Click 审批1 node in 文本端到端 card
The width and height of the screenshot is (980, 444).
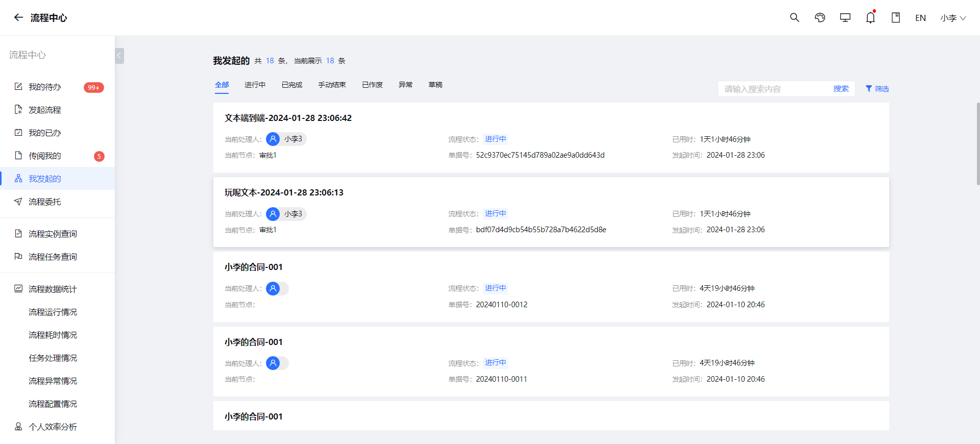(268, 155)
